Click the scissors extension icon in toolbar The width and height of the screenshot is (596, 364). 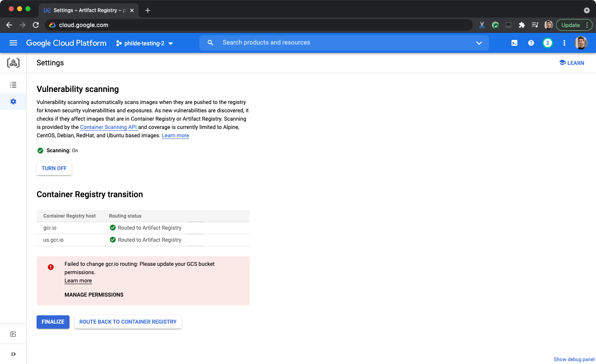pos(482,25)
